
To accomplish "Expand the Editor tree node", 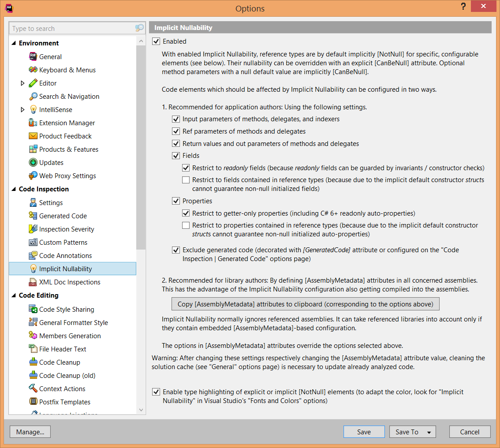I will (x=23, y=83).
